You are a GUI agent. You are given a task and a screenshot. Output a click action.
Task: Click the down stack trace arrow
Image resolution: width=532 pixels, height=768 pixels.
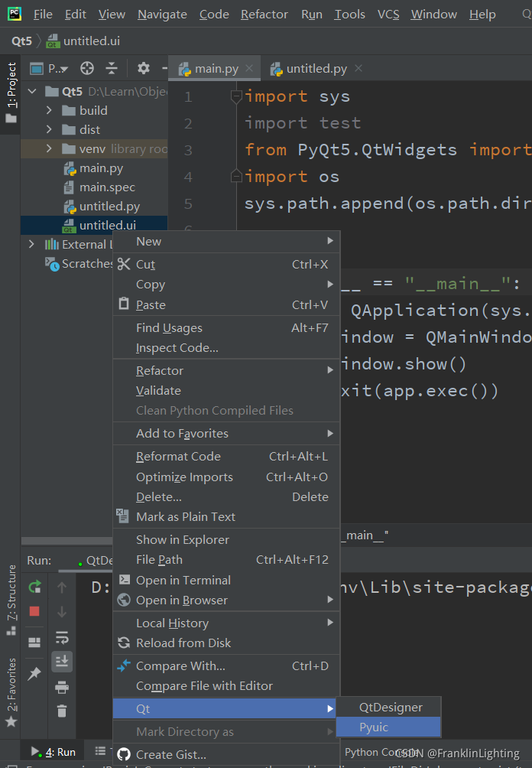62,611
